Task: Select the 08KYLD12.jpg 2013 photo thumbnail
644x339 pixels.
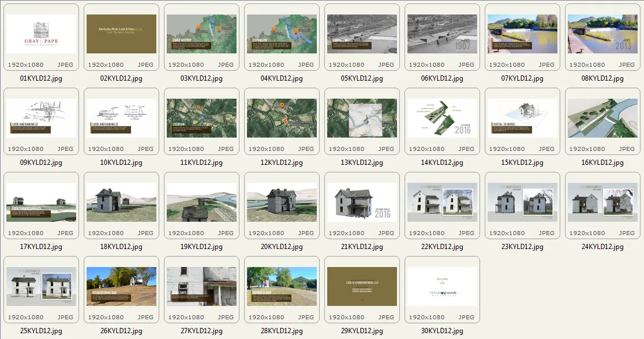Action: 603,34
